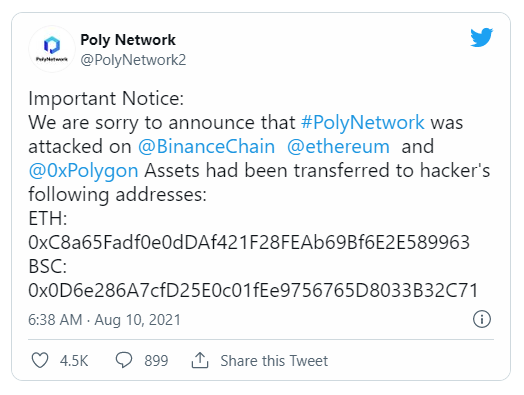Click the ETH hacker address text
Image resolution: width=524 pixels, height=395 pixels.
click(249, 243)
